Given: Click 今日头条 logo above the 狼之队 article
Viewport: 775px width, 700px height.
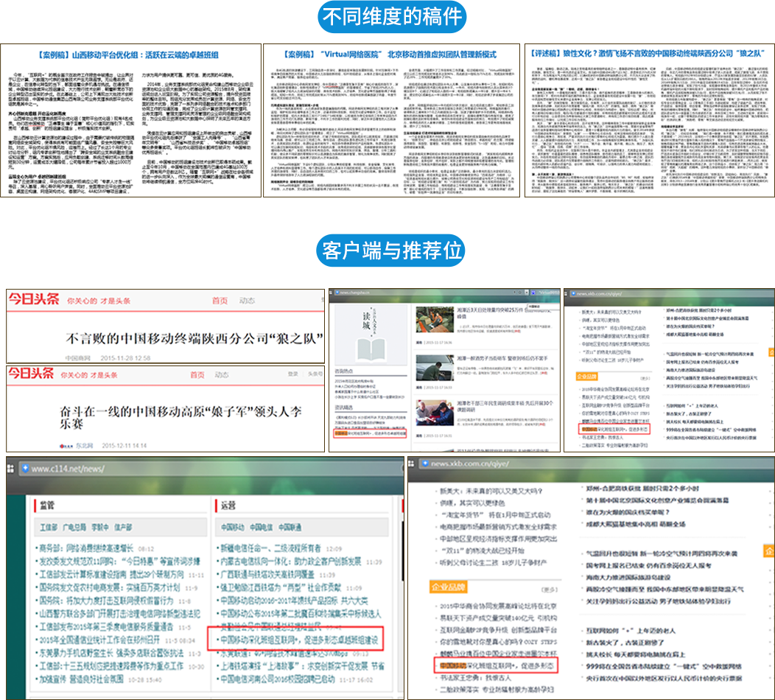Looking at the screenshot, I should 34,299.
